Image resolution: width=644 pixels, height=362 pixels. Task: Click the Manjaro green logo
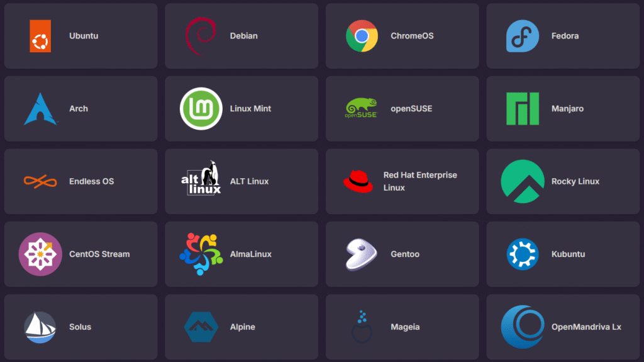pos(523,108)
